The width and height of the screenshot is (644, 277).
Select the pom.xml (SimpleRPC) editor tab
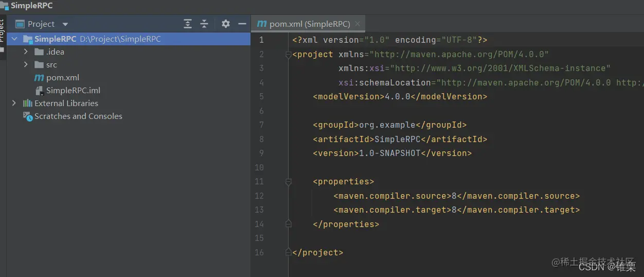(x=309, y=24)
